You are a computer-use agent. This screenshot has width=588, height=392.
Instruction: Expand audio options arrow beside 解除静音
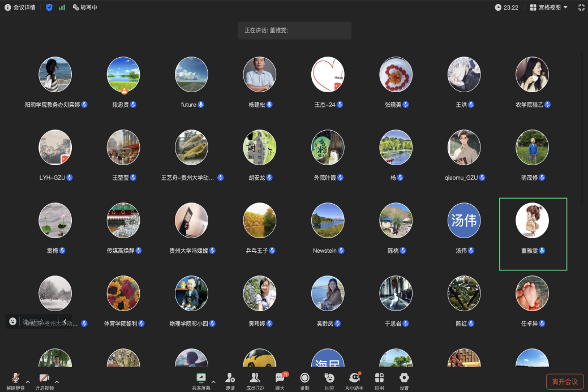28,382
